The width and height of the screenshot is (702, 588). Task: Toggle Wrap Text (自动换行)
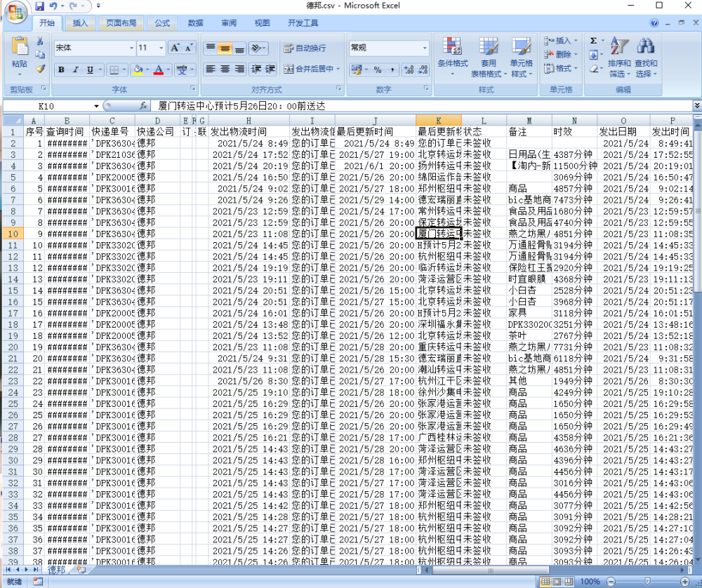click(x=305, y=48)
